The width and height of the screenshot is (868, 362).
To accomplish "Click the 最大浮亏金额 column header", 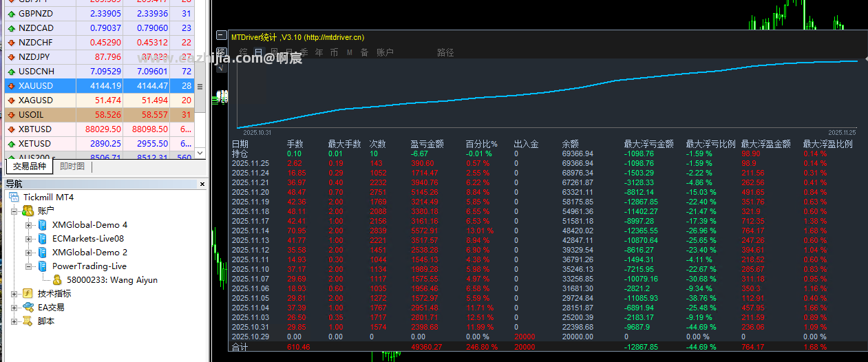I will coord(648,145).
